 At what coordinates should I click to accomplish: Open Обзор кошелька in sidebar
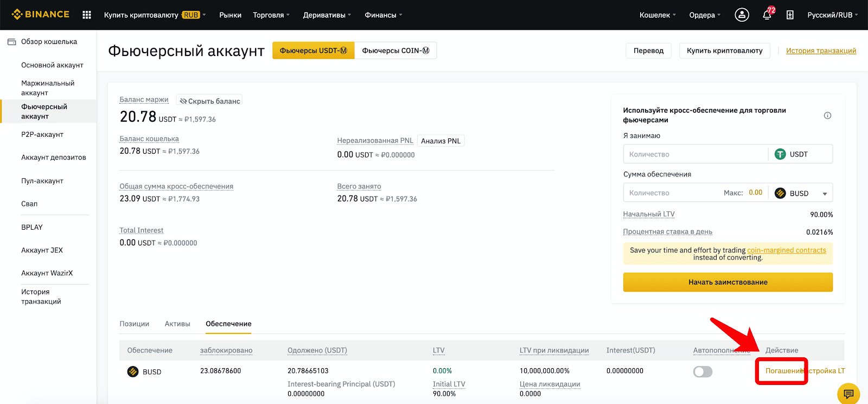[x=49, y=42]
